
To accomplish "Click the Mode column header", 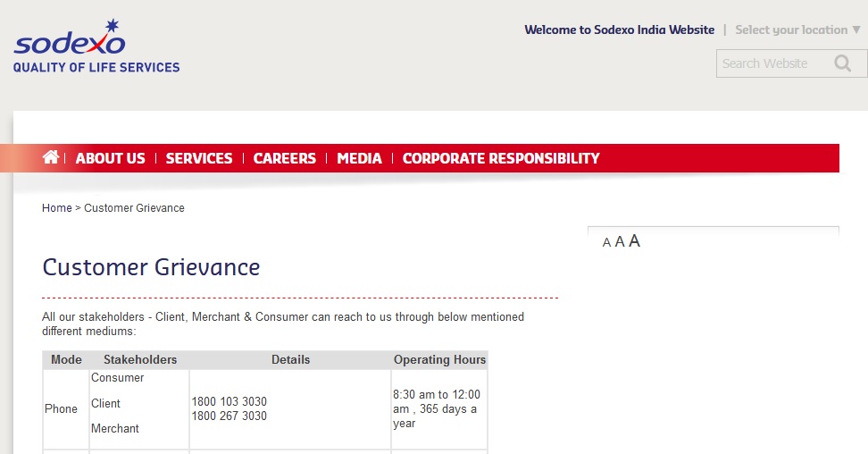I will (x=66, y=360).
